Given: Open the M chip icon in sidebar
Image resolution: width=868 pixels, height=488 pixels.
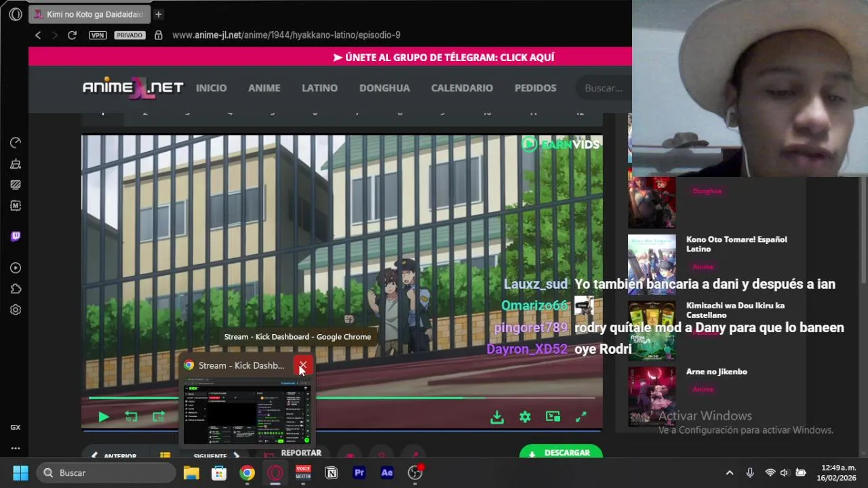Looking at the screenshot, I should click(16, 205).
